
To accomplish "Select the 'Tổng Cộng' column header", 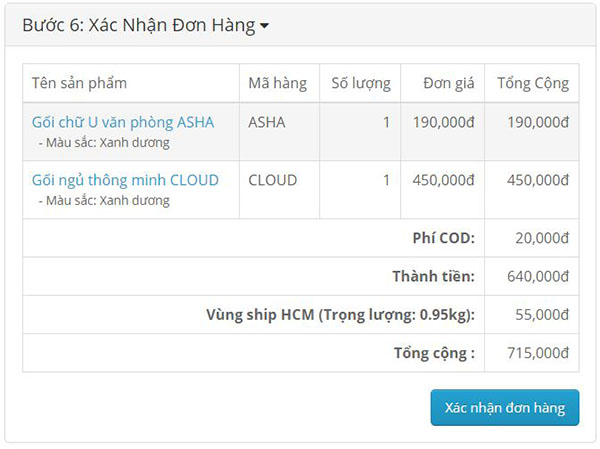I will [533, 83].
